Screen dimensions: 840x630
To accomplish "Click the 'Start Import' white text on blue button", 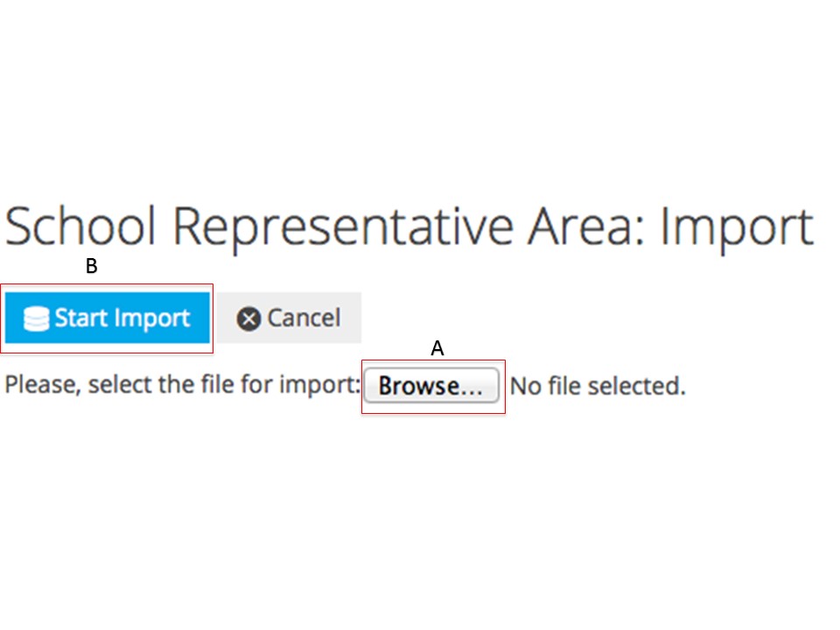I will (122, 318).
